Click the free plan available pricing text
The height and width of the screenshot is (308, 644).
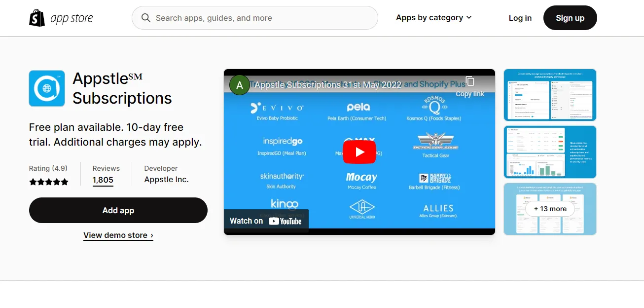pyautogui.click(x=115, y=135)
